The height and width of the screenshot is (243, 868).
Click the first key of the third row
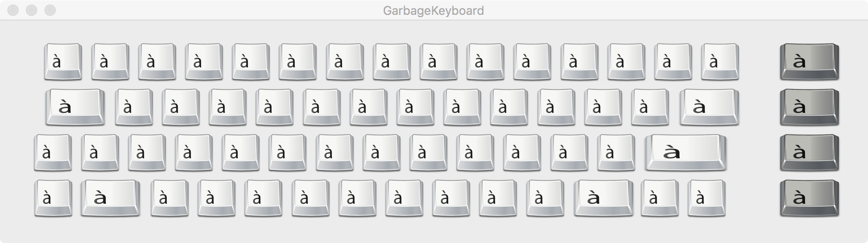pos(53,153)
